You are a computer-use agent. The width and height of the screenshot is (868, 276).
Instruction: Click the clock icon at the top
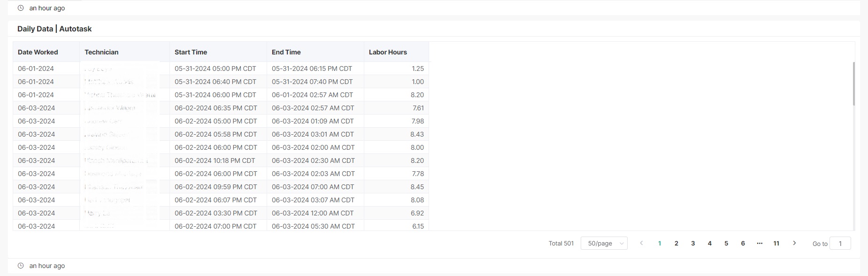21,8
